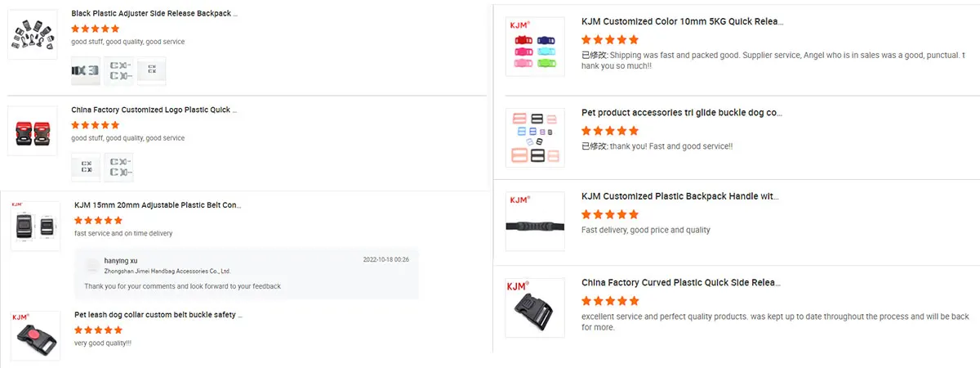This screenshot has width=980, height=368.
Task: Open KJM Customized Plastic Backpack Handle title
Action: tap(680, 197)
